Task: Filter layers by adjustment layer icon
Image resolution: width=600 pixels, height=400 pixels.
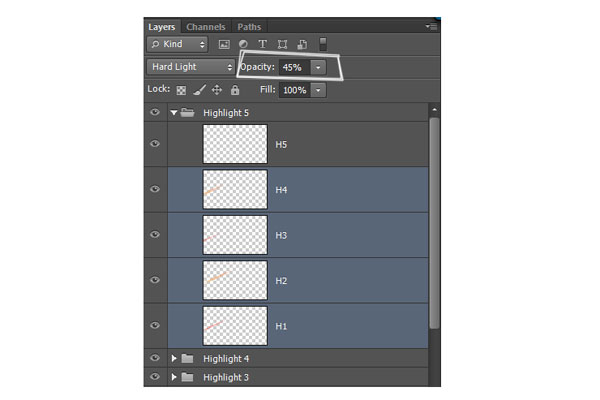Action: (x=243, y=44)
